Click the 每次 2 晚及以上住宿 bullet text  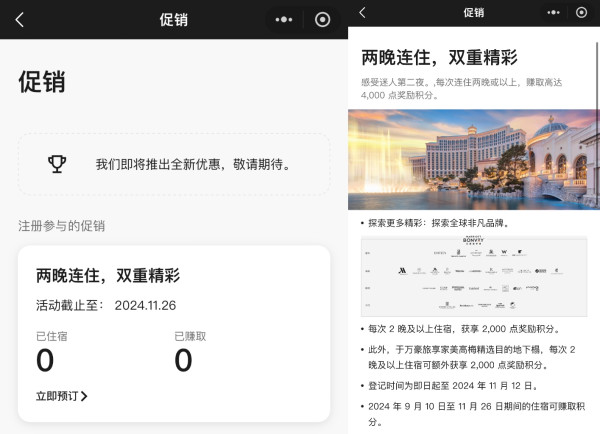click(465, 329)
